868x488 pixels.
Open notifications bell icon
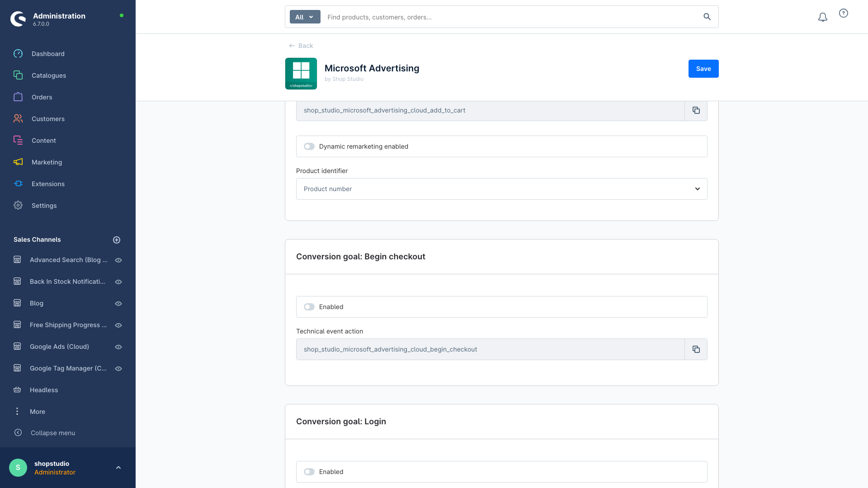pos(823,17)
